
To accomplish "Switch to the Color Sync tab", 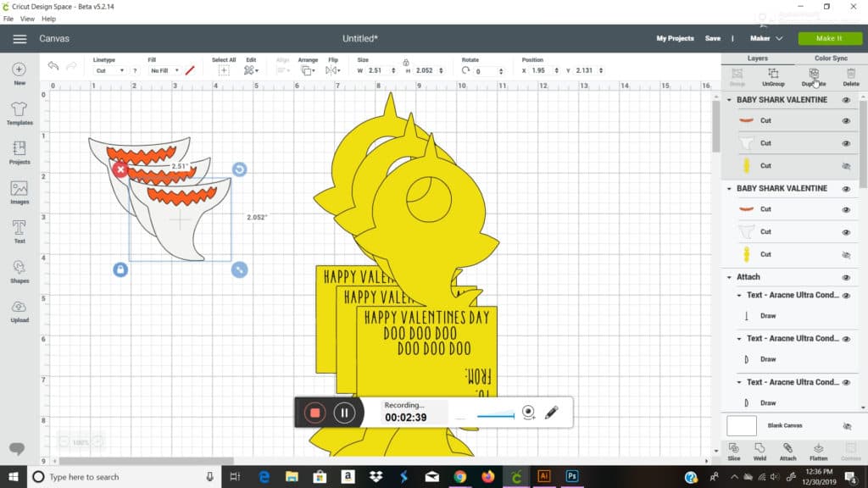I will point(831,58).
